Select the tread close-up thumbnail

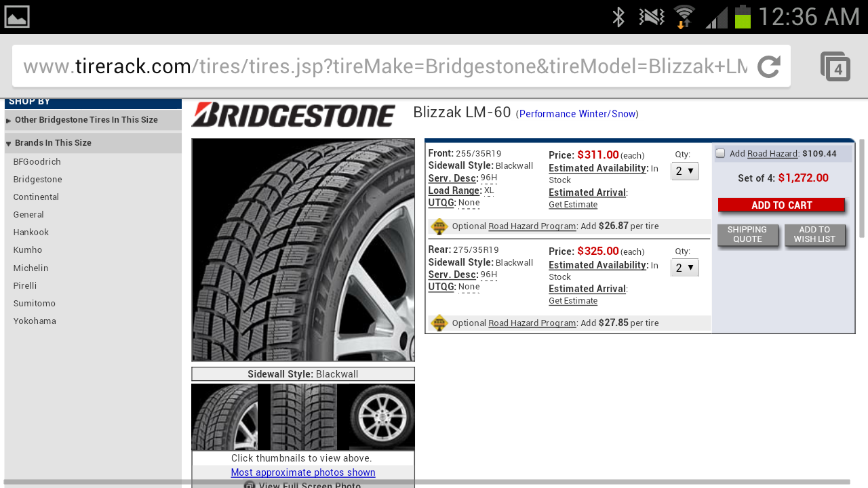303,417
